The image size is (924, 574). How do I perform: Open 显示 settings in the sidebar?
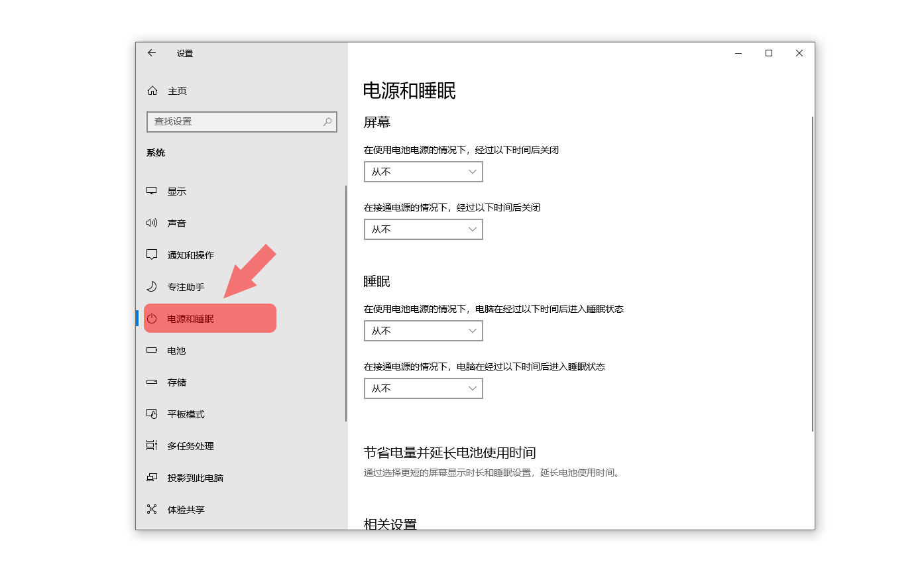coord(178,191)
